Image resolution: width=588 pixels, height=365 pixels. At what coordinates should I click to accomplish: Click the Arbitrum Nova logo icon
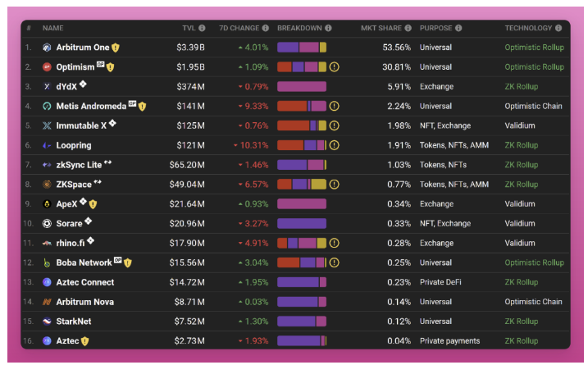click(47, 302)
